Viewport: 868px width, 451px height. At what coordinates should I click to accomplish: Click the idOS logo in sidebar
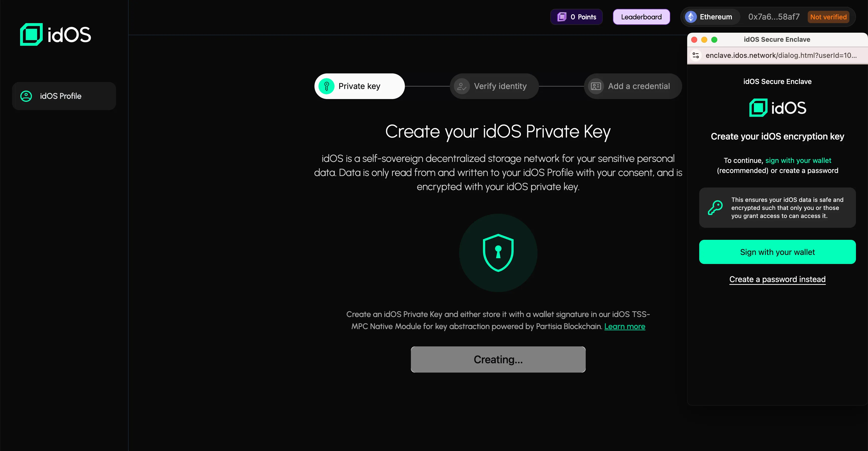[x=56, y=34]
